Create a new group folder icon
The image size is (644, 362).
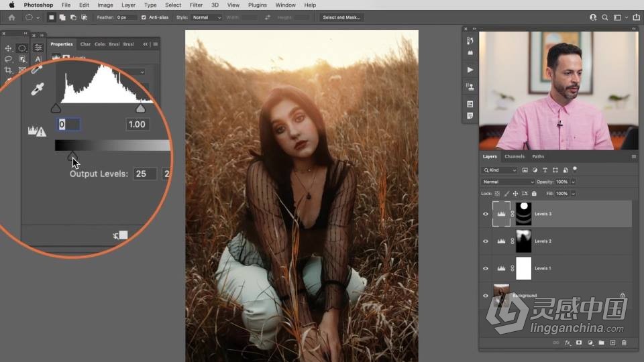[x=601, y=343]
